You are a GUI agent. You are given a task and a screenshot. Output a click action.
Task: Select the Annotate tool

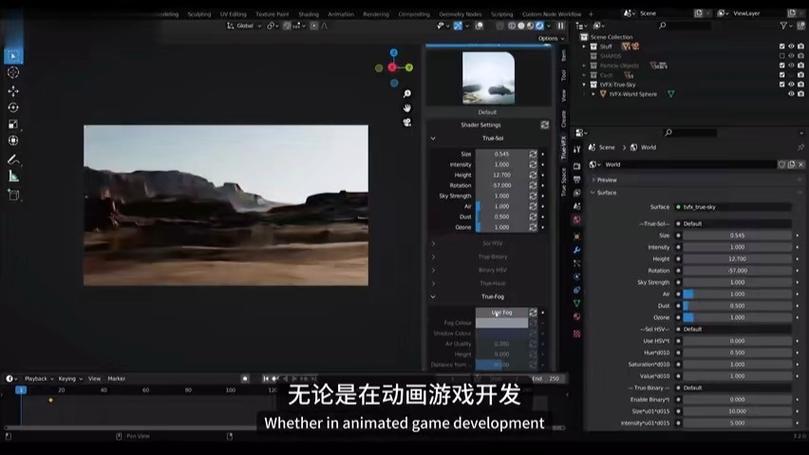coord(13,160)
